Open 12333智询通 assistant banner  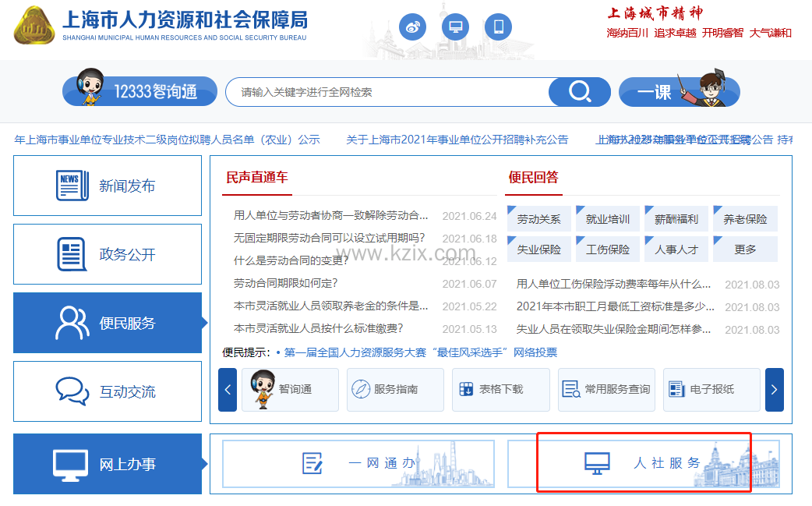[x=140, y=91]
